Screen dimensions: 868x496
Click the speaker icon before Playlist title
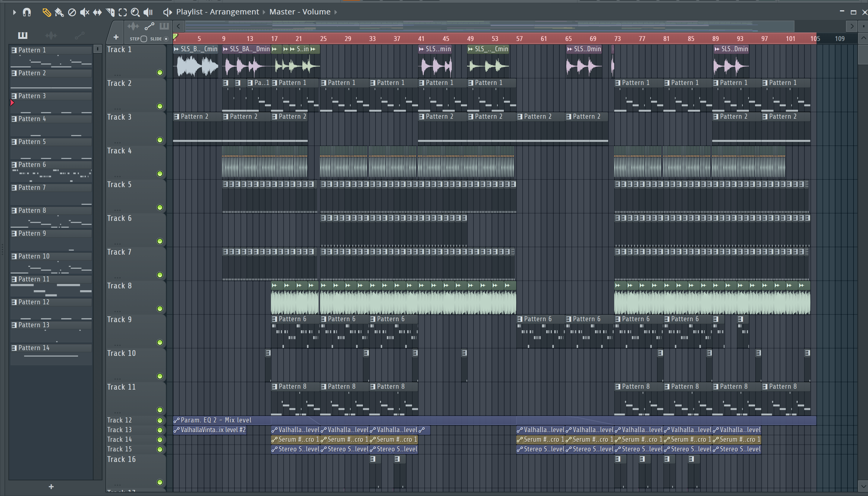coord(167,12)
